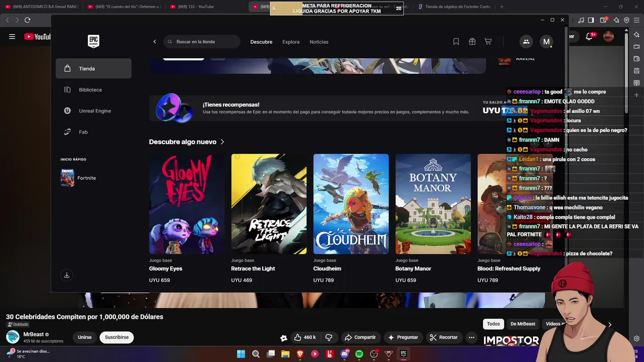This screenshot has width=644, height=362.
Task: Like the video showing 460 k
Action: [x=305, y=337]
